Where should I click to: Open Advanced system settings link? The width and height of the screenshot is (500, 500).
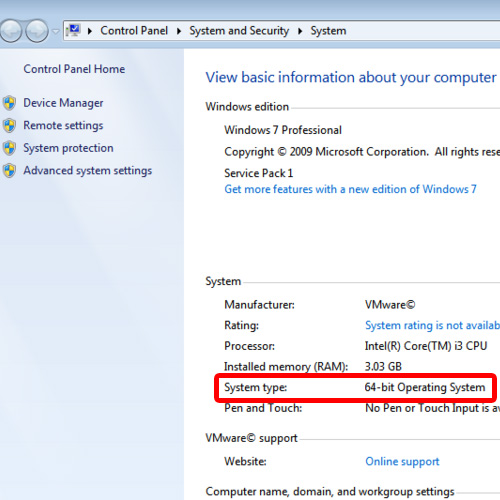(x=88, y=171)
